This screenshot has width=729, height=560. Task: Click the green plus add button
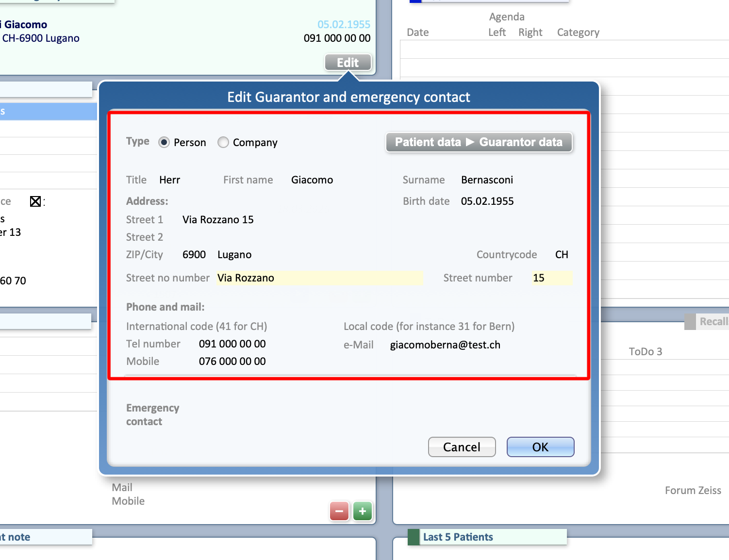[x=363, y=511]
